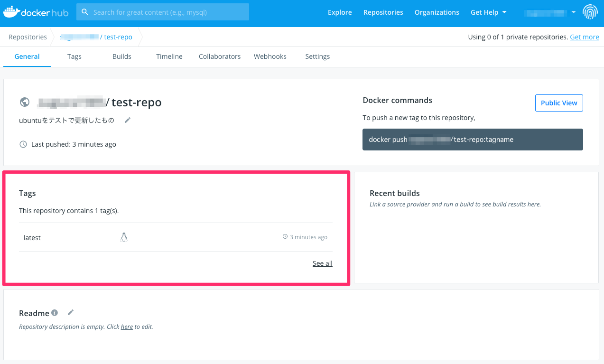Click the This repository contains 1 tag(s) text

point(69,211)
